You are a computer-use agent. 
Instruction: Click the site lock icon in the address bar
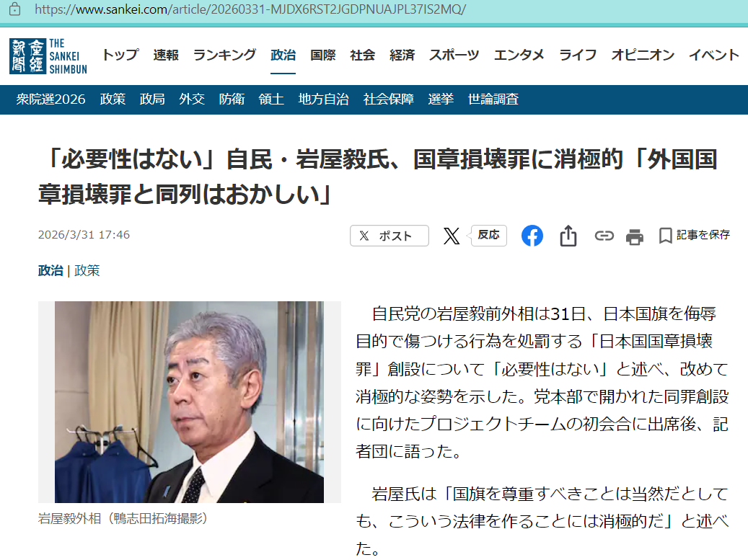15,9
